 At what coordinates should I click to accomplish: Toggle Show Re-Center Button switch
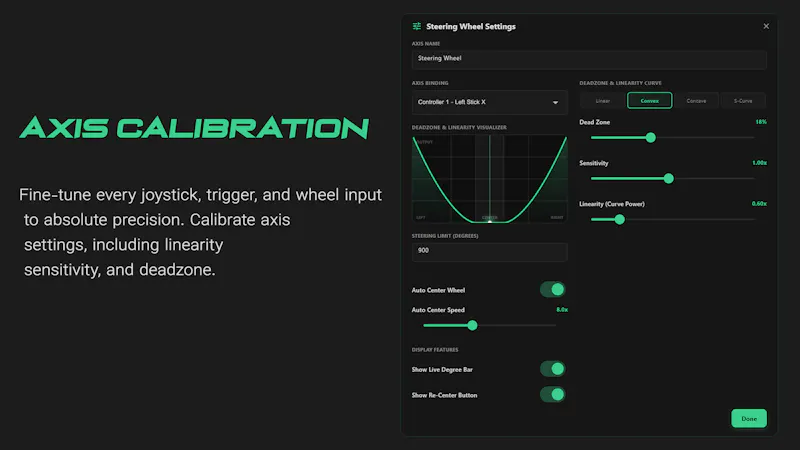click(x=553, y=394)
